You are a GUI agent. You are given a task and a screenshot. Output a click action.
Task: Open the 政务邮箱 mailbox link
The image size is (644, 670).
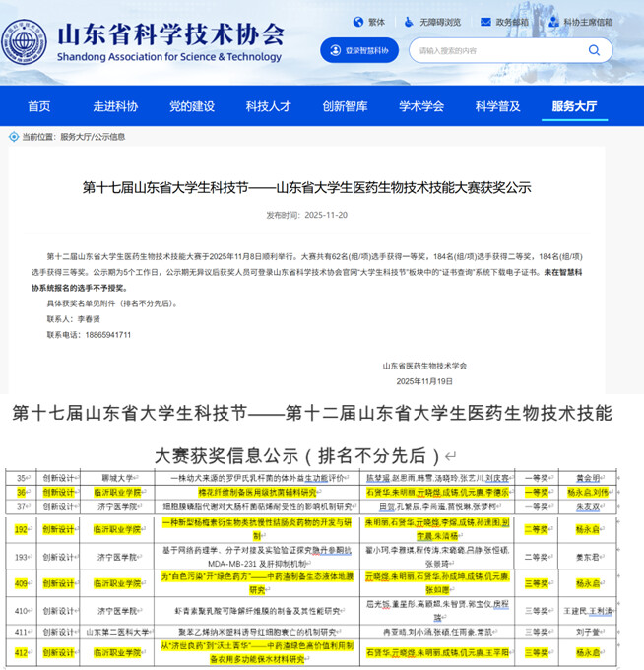coord(484,21)
